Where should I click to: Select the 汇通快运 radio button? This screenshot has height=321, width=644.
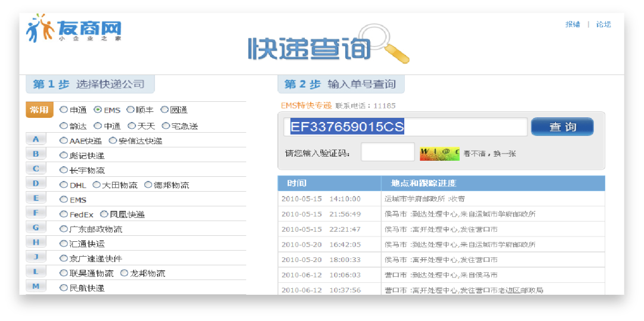coord(63,244)
